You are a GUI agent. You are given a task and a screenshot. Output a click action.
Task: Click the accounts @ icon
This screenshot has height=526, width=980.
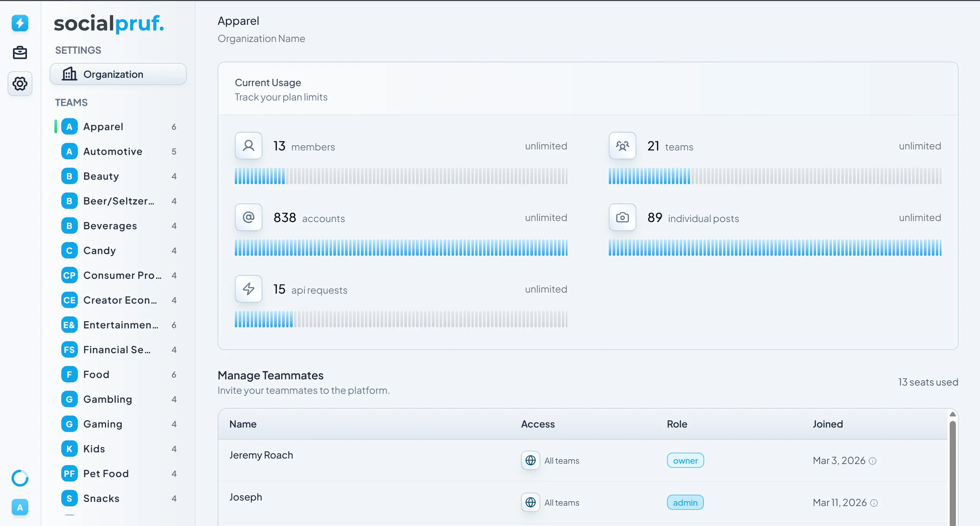tap(249, 217)
